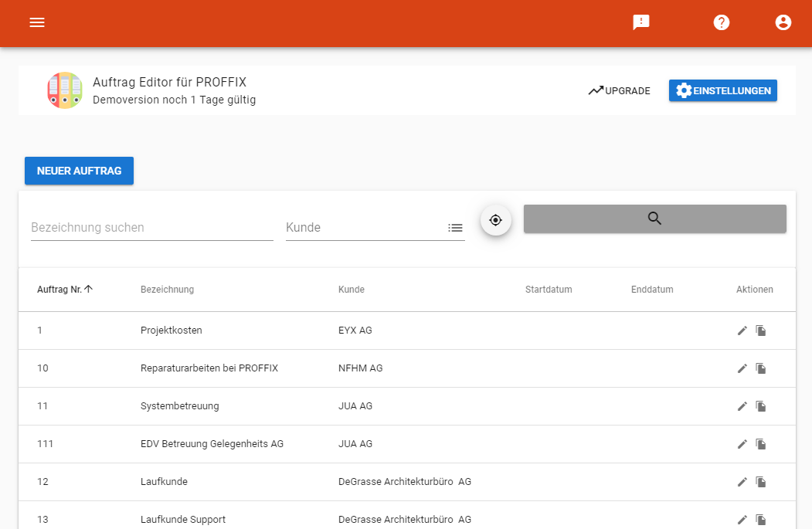Click the Bezeichnung suchen input field
Image resolution: width=812 pixels, height=529 pixels.
click(151, 226)
